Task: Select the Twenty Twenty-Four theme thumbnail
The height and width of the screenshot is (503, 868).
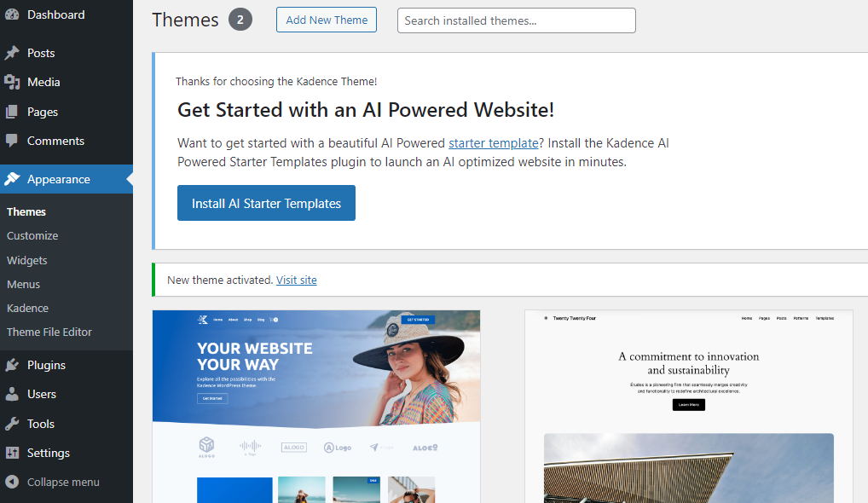Action: click(x=689, y=407)
